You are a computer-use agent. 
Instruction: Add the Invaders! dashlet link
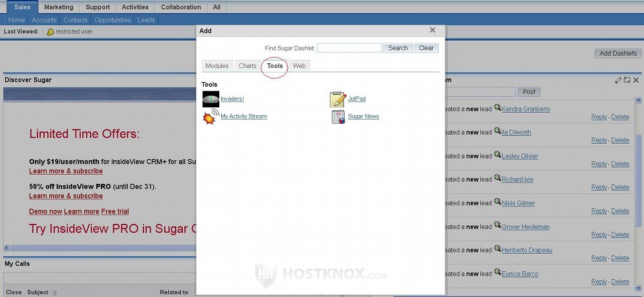[232, 99]
